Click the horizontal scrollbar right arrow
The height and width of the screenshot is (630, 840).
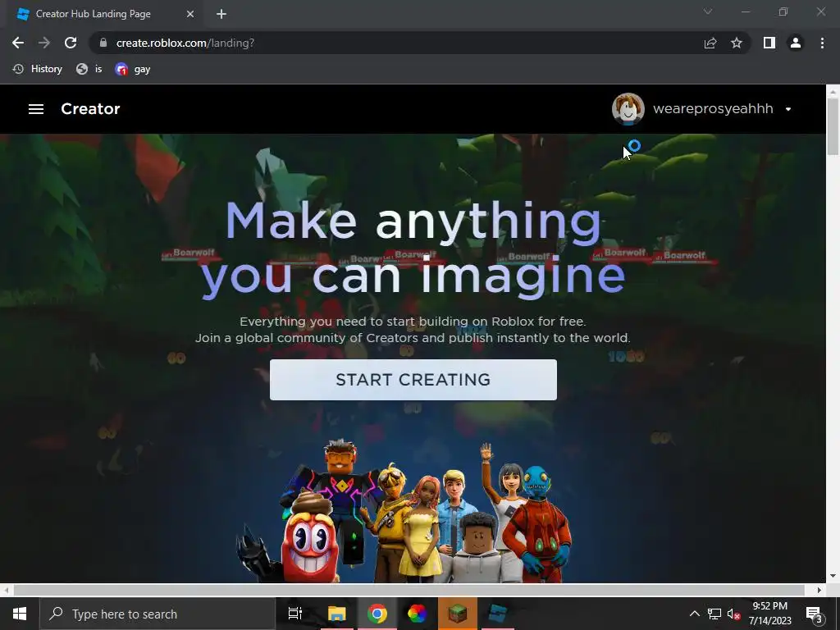819,590
